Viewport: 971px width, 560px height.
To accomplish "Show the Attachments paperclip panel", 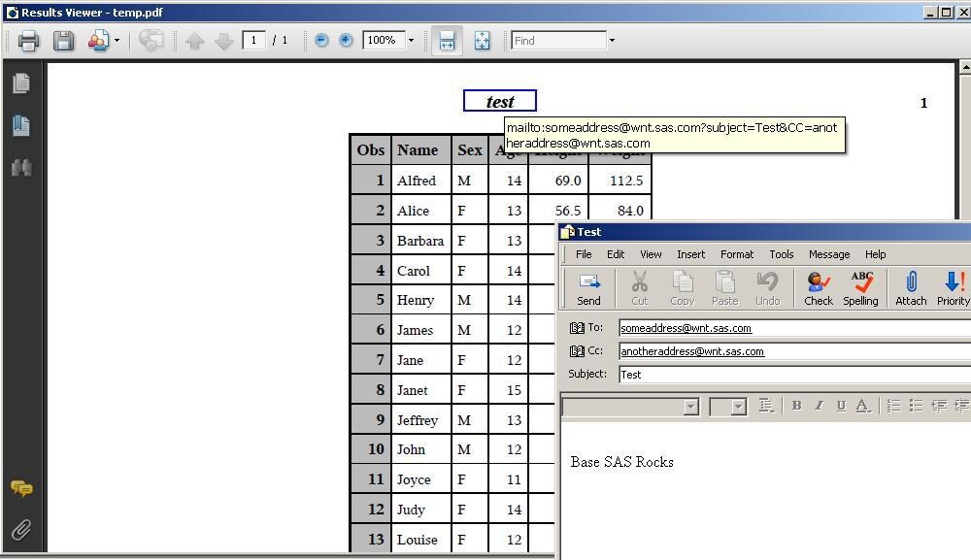I will click(20, 530).
